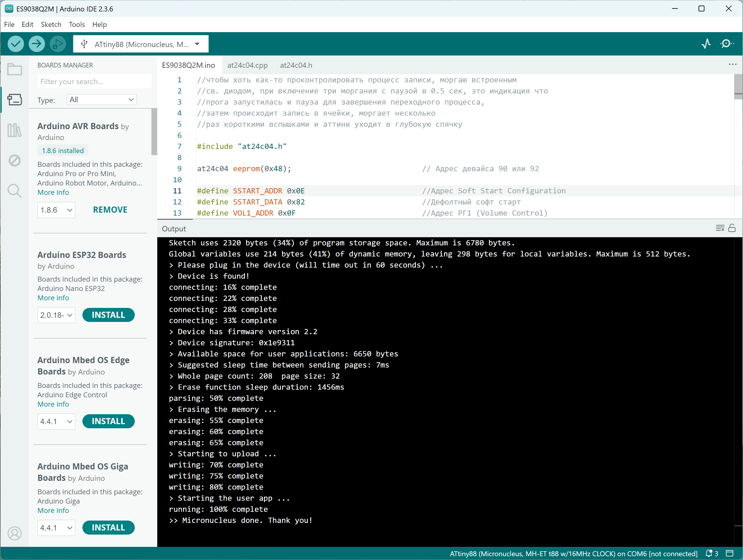Open the Debug sidebar panel icon
Screen dimensions: 743x560
tap(14, 160)
